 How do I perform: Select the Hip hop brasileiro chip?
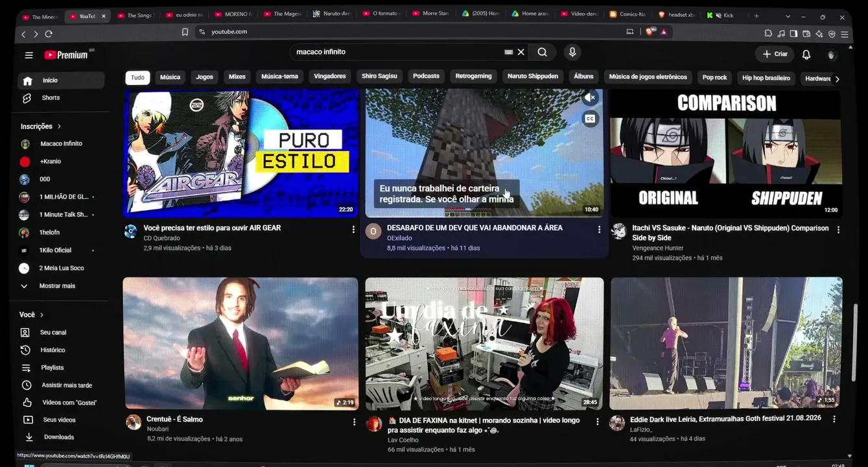[x=766, y=78]
